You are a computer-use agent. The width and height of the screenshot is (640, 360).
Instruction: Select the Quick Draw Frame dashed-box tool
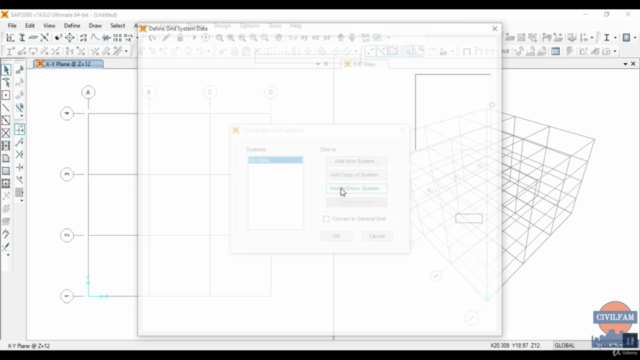coord(6,120)
